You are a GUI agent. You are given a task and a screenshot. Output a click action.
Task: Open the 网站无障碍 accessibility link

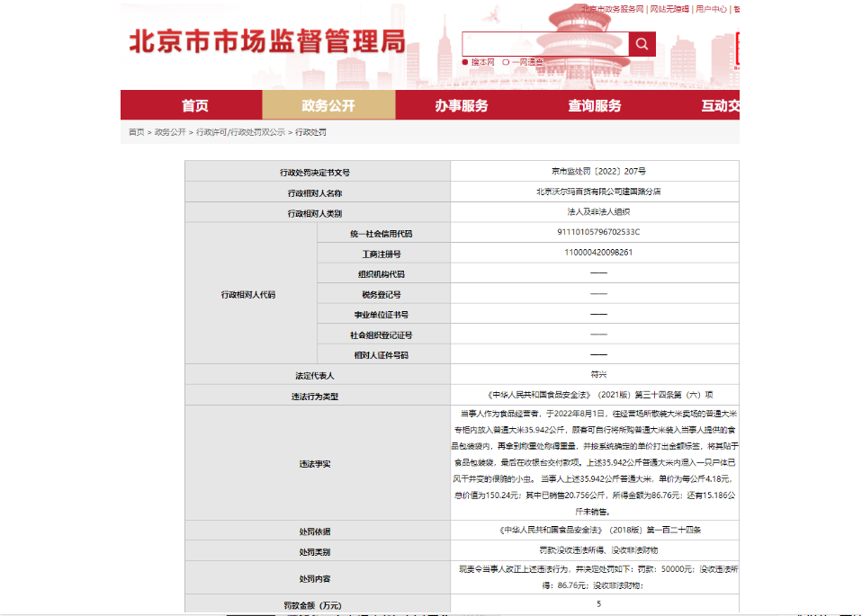[669, 9]
